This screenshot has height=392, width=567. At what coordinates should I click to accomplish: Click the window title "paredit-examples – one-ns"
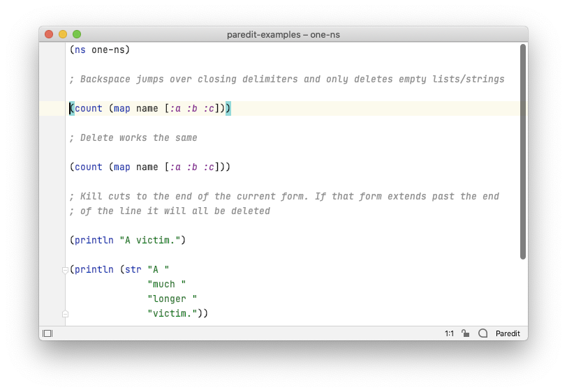pos(283,35)
